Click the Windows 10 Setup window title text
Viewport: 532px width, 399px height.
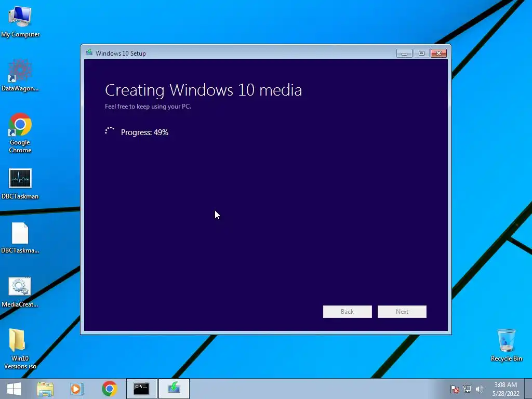coord(121,54)
